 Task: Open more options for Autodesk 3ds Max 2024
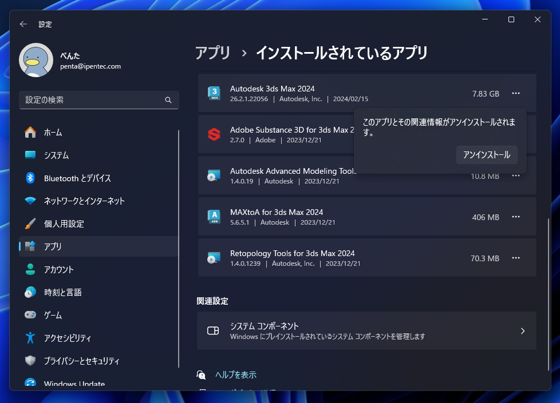pyautogui.click(x=516, y=93)
